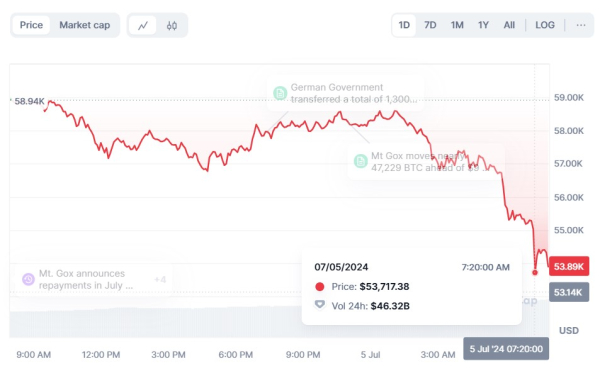Open German Government transferred news marker
Screen dimensions: 600x371
tap(346, 93)
